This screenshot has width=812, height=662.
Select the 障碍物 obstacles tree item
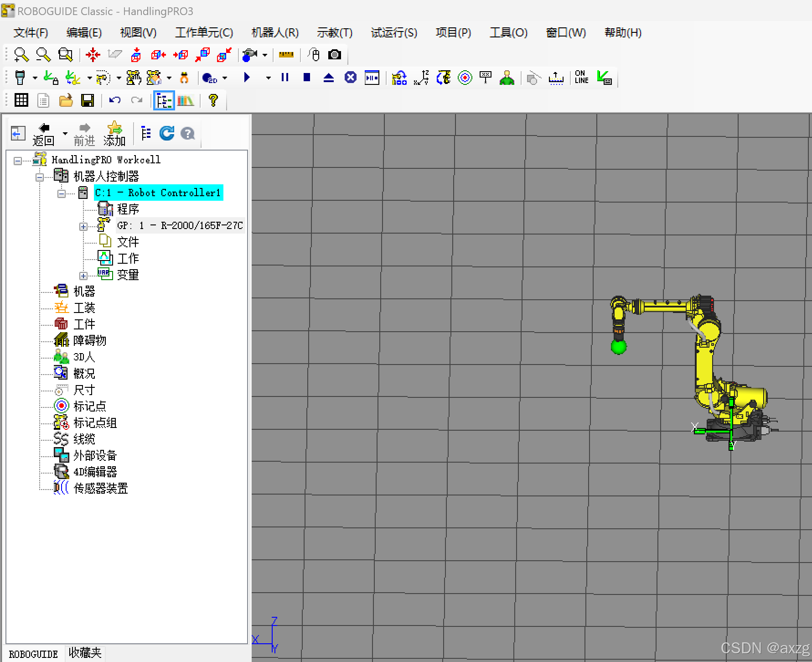(89, 340)
